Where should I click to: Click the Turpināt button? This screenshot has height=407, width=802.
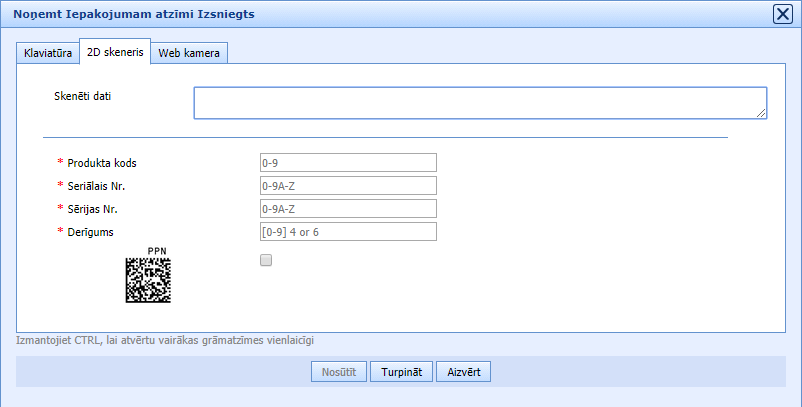(401, 371)
